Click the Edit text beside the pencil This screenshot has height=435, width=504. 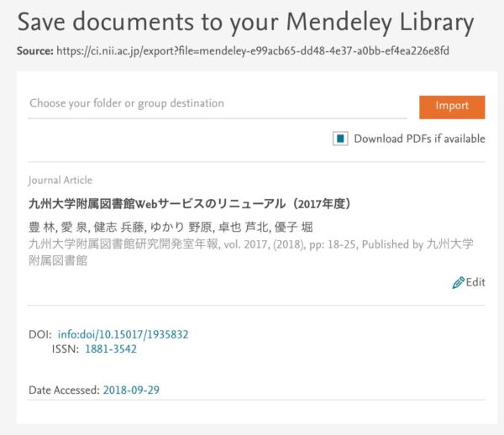tap(475, 283)
